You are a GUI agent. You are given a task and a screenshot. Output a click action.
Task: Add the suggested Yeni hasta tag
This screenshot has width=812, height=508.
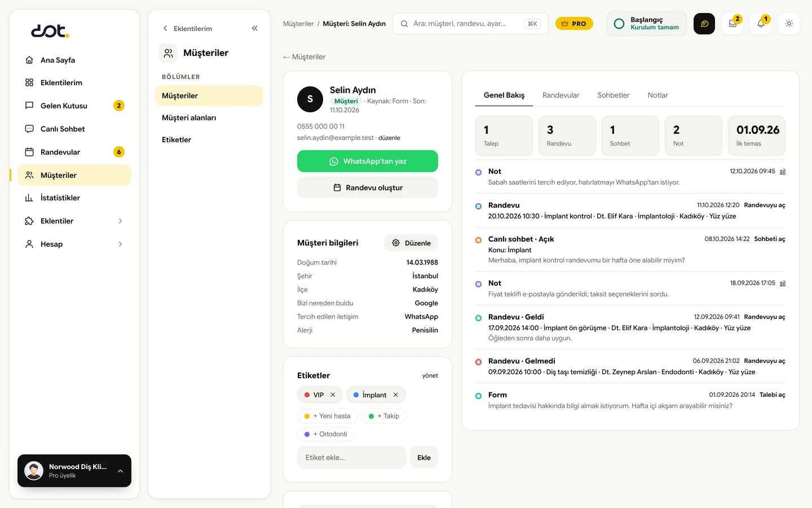pyautogui.click(x=328, y=417)
